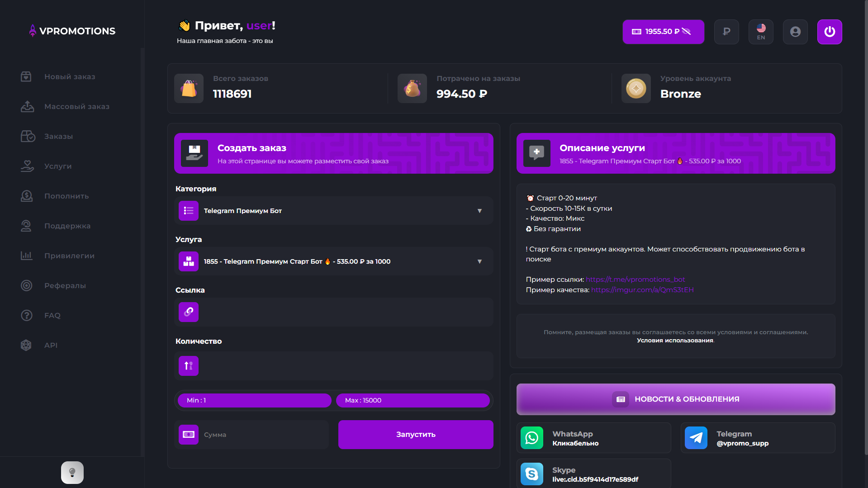
Task: Click the Min : 1 quantity pill
Action: click(x=255, y=400)
